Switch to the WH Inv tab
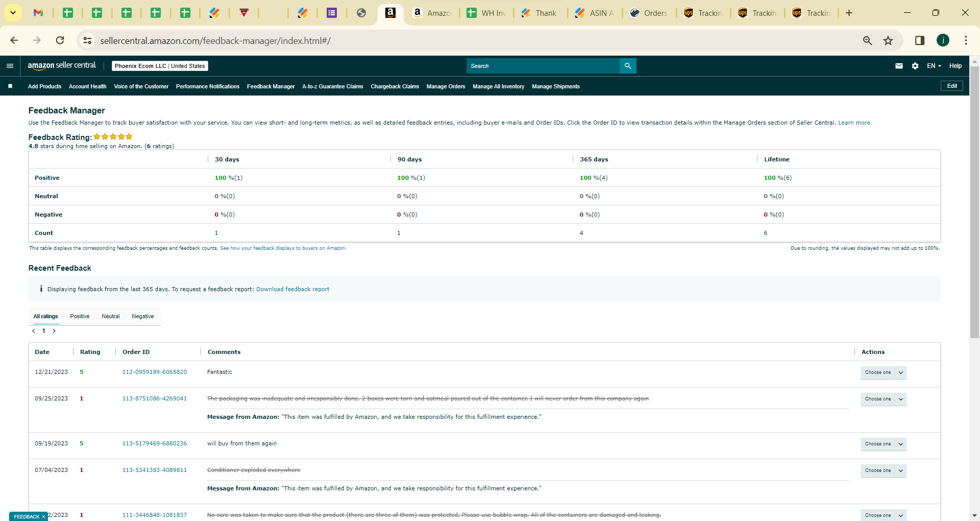980x521 pixels. tap(486, 13)
